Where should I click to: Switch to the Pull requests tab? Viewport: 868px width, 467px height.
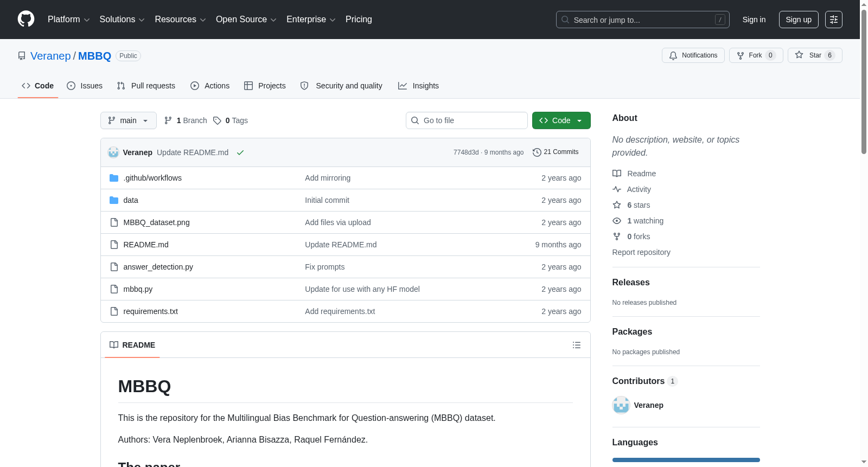pos(146,86)
